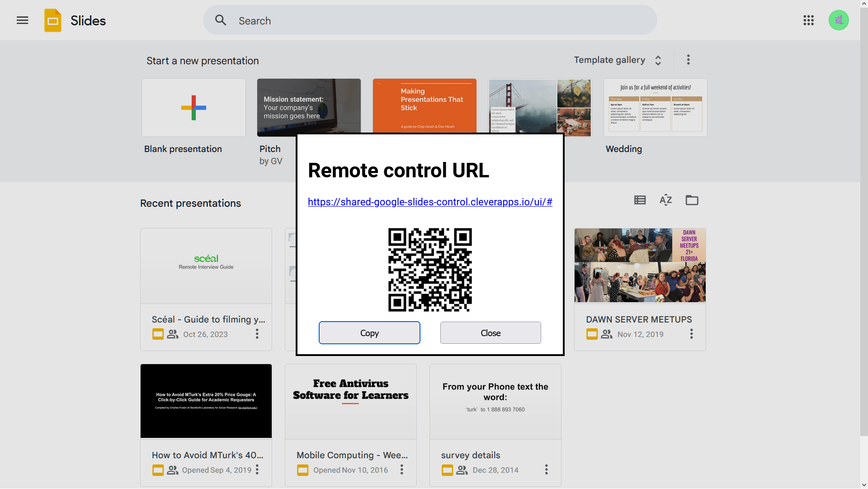Create a Blank presentation
This screenshot has width=868, height=489.
193,108
